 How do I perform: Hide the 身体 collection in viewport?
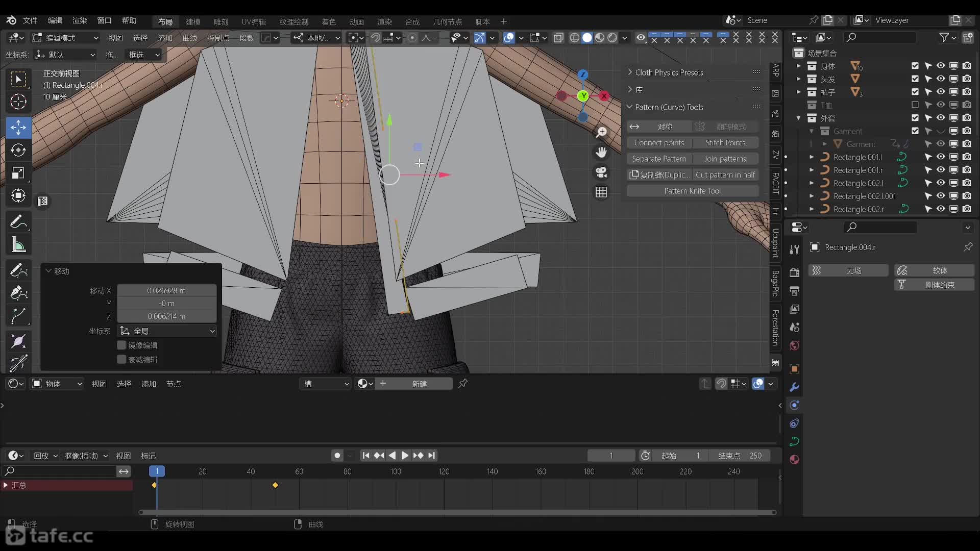(941, 66)
